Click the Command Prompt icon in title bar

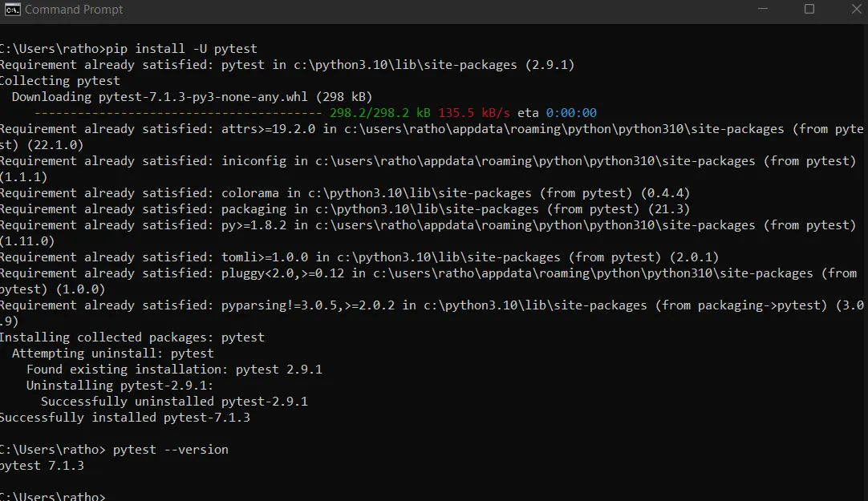click(12, 10)
